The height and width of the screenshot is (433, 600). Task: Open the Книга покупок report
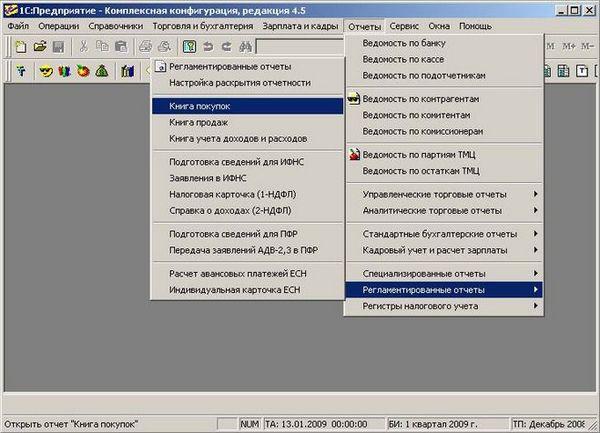coord(248,106)
